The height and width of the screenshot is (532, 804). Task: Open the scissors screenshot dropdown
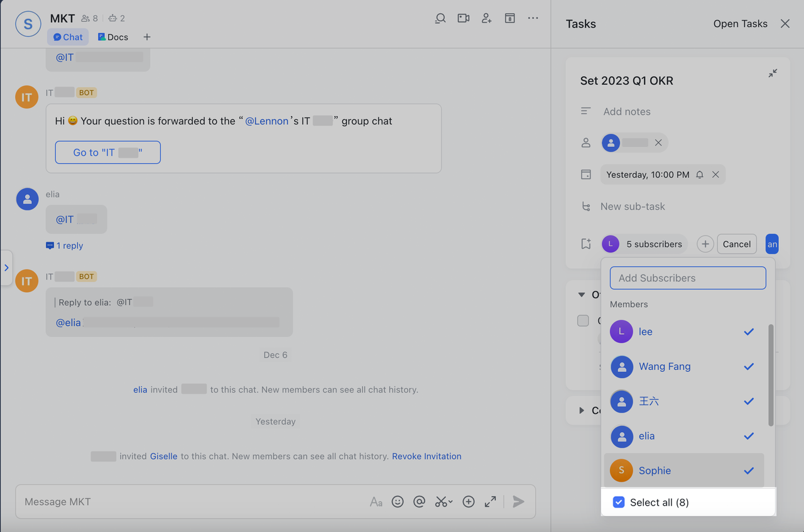pyautogui.click(x=444, y=501)
